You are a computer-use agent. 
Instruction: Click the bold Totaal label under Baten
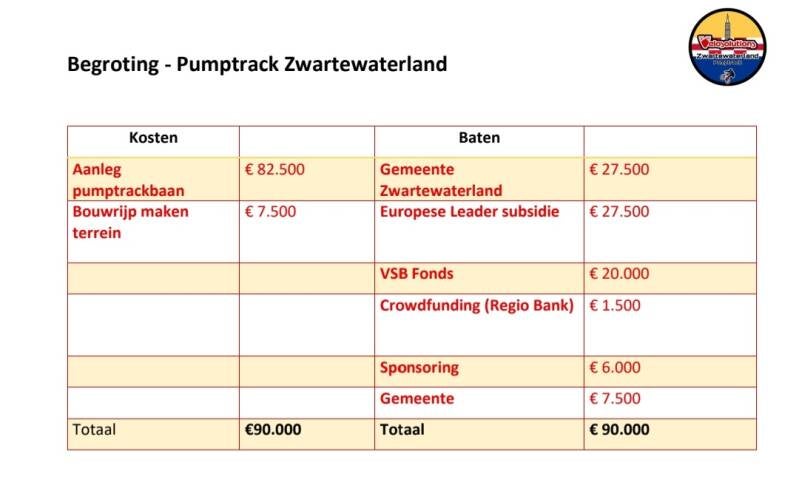[402, 429]
